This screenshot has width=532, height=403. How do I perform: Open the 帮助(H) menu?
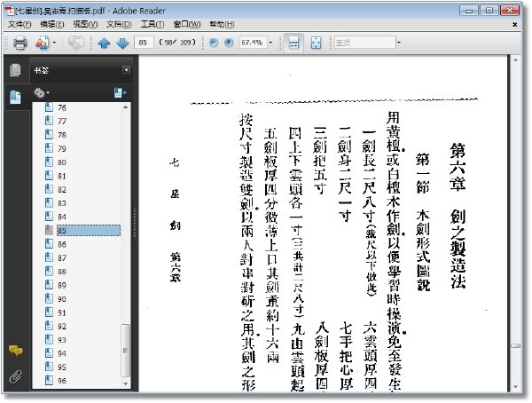point(222,24)
